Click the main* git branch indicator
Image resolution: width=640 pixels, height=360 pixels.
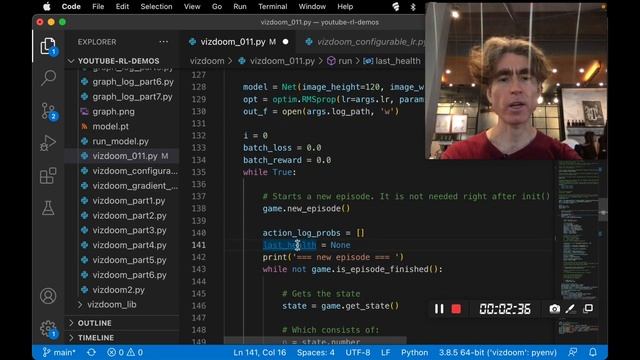(x=60, y=352)
